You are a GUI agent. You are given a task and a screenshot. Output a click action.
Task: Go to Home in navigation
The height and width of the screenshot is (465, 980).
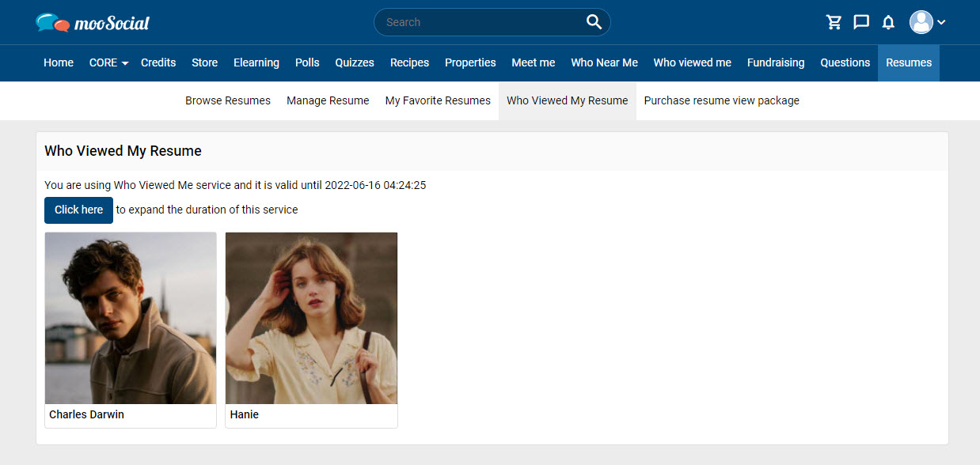click(59, 62)
